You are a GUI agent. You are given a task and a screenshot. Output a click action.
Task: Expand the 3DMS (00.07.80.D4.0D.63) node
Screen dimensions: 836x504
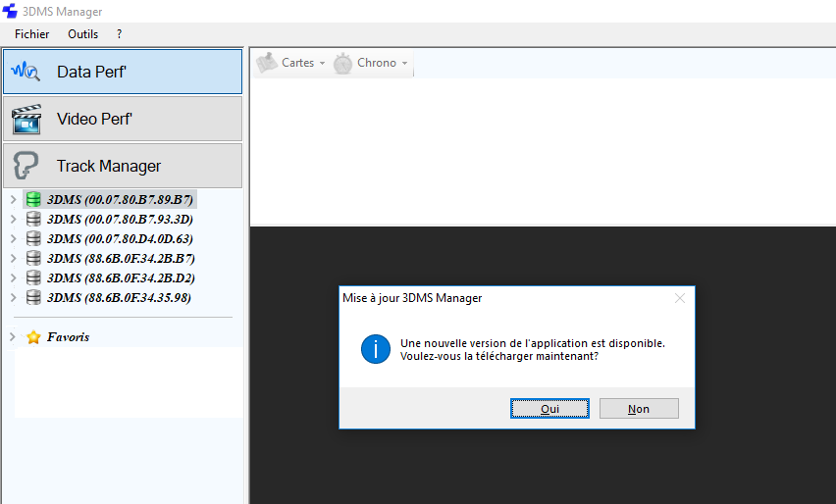pos(14,238)
